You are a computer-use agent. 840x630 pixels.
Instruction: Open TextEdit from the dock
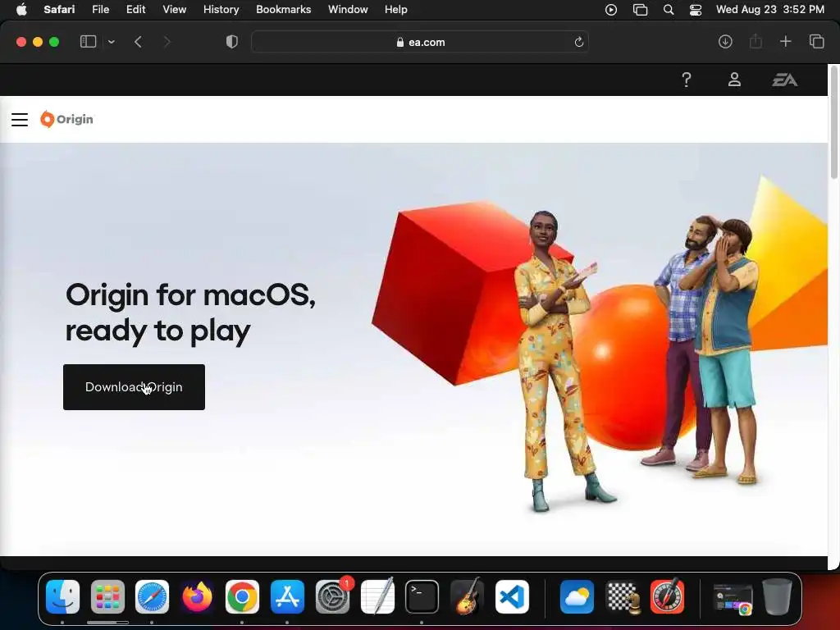(x=377, y=597)
